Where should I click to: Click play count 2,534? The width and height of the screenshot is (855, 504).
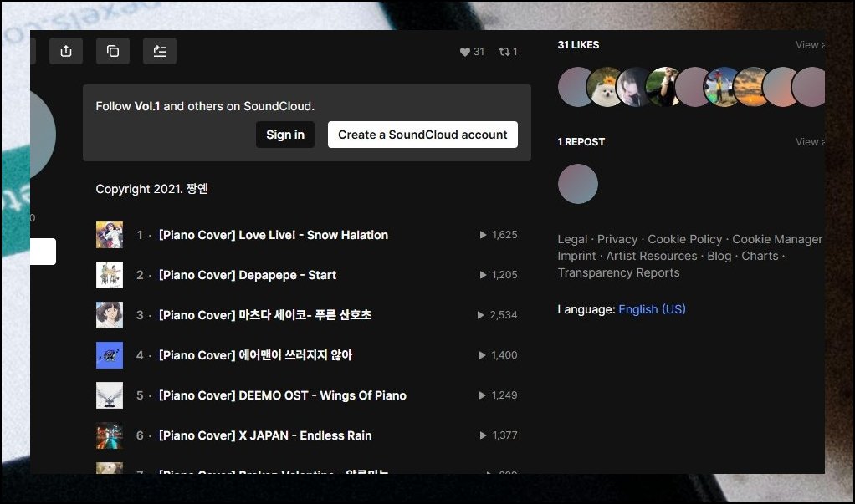(497, 315)
